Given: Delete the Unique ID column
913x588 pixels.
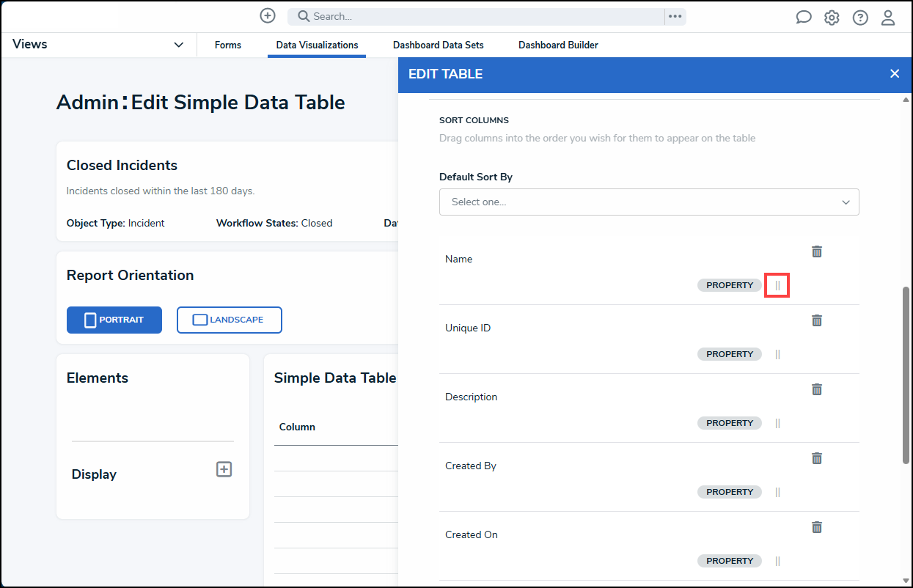Looking at the screenshot, I should 817,320.
